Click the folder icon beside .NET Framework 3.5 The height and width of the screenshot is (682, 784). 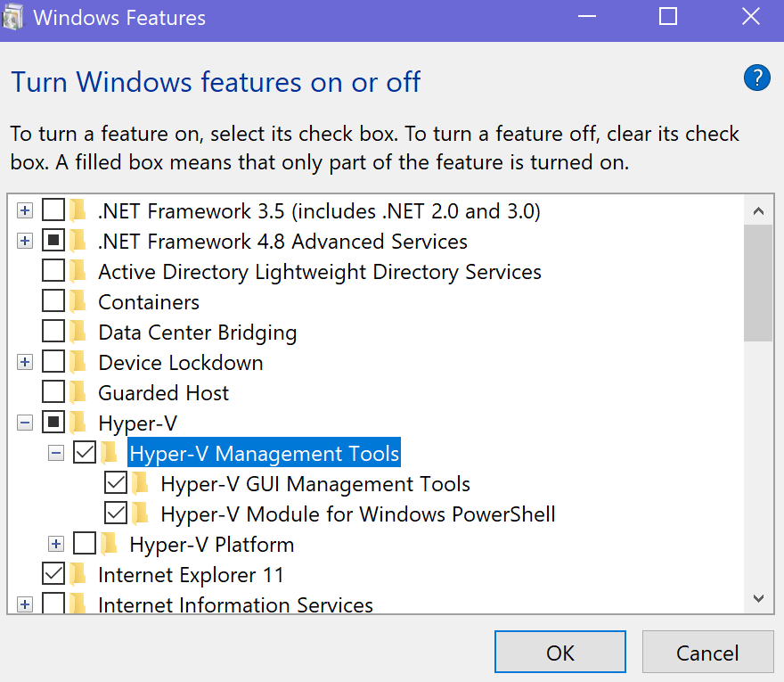pyautogui.click(x=77, y=210)
